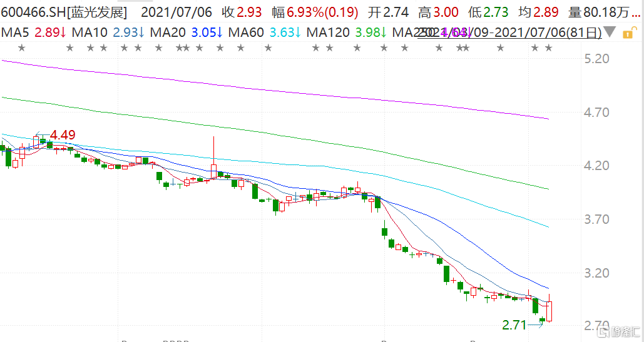Select the MA20 3.05 indicator label
This screenshot has height=342, width=644.
[x=187, y=32]
